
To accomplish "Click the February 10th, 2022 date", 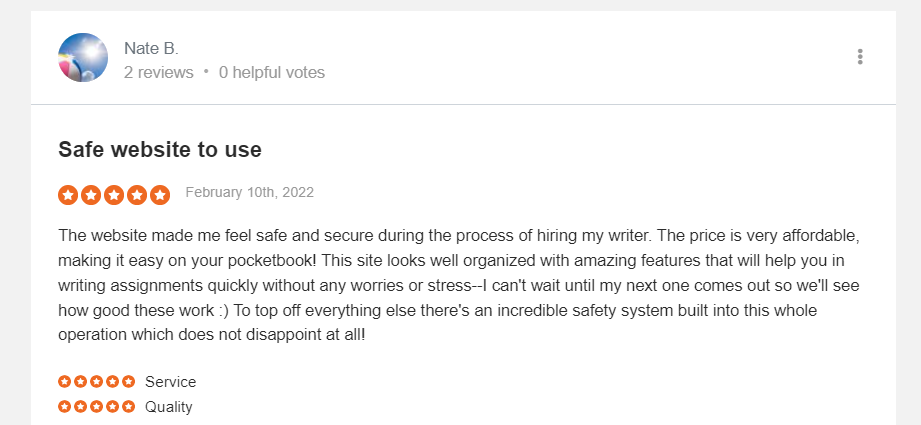I will (250, 193).
